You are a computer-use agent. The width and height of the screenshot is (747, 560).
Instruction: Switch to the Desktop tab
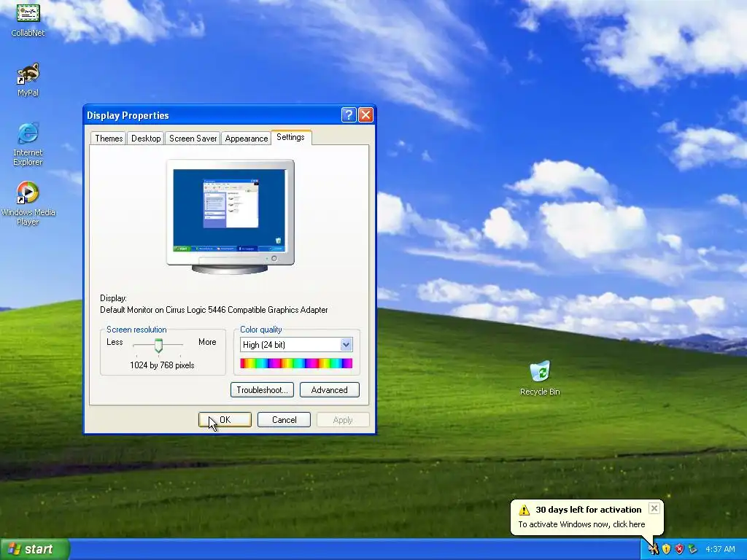(x=146, y=138)
